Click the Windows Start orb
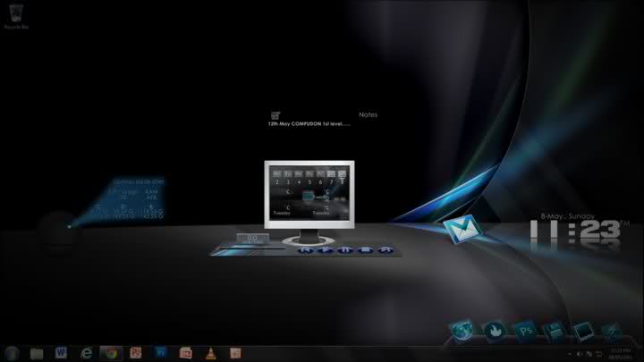Screen dimensions: 644x362 click(12, 353)
